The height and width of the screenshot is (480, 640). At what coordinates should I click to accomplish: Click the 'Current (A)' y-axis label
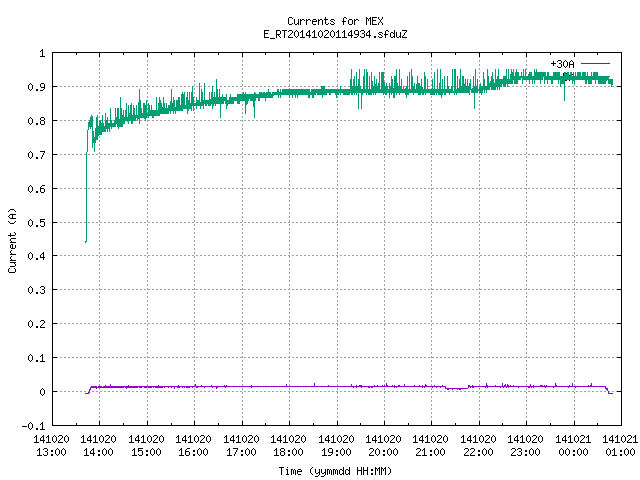(x=12, y=240)
